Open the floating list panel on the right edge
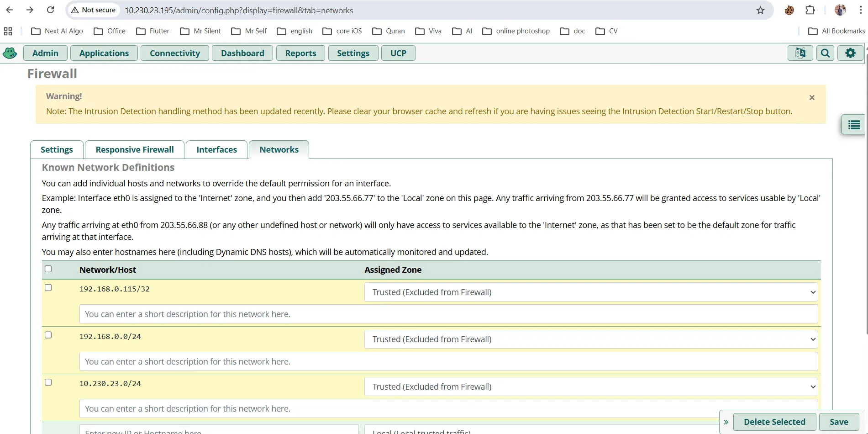Image resolution: width=868 pixels, height=434 pixels. click(x=853, y=124)
